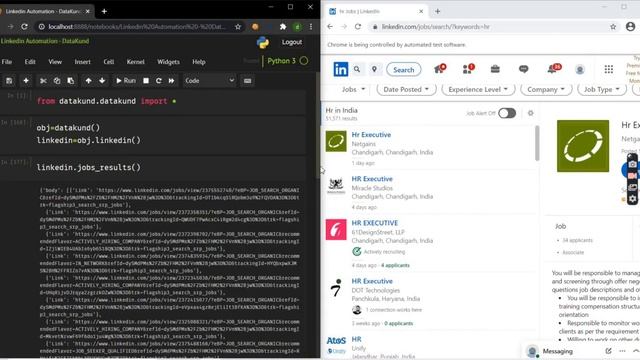Screen dimensions: 640x360
Task: Open the File menu in Jupyter
Action: tap(7, 62)
